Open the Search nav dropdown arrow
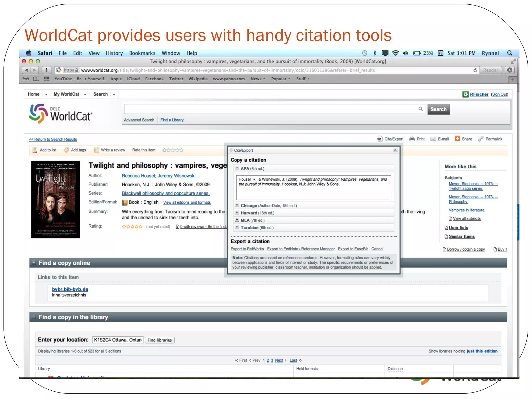Viewport: 532px width, 399px height. 114,94
